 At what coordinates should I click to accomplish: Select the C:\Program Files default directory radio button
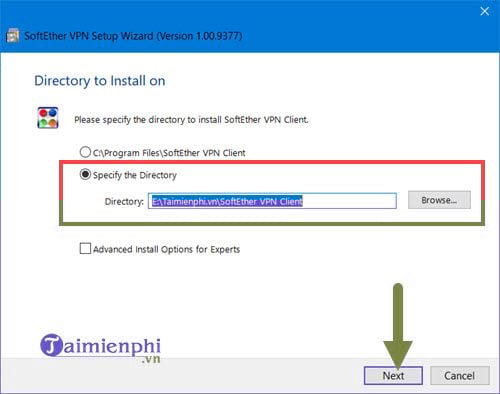coord(85,152)
